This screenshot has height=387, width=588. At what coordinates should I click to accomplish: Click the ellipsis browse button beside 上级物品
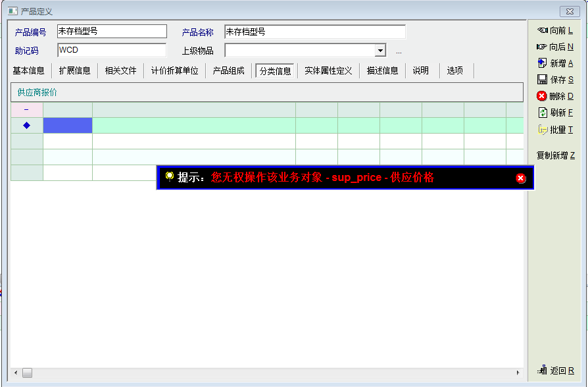(x=399, y=51)
